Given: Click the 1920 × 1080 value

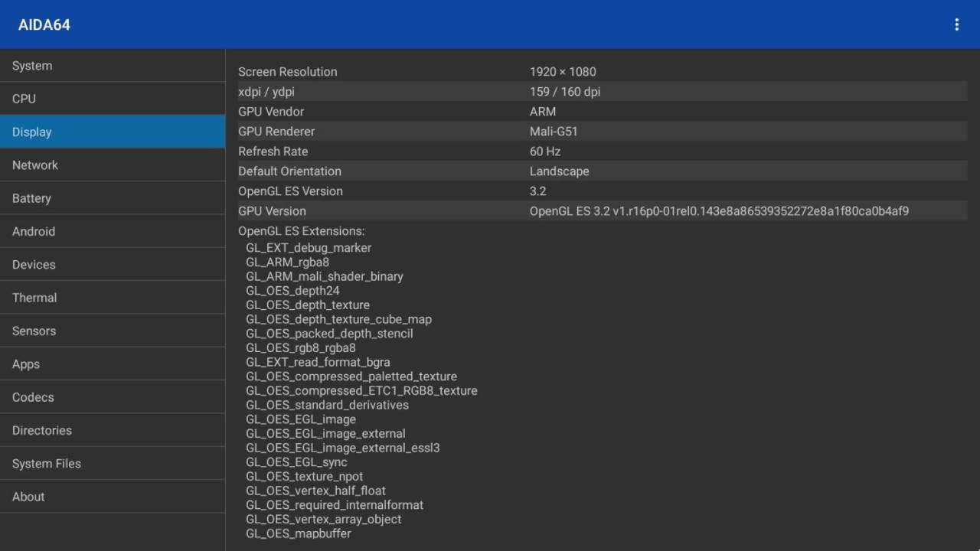Looking at the screenshot, I should click(x=563, y=72).
